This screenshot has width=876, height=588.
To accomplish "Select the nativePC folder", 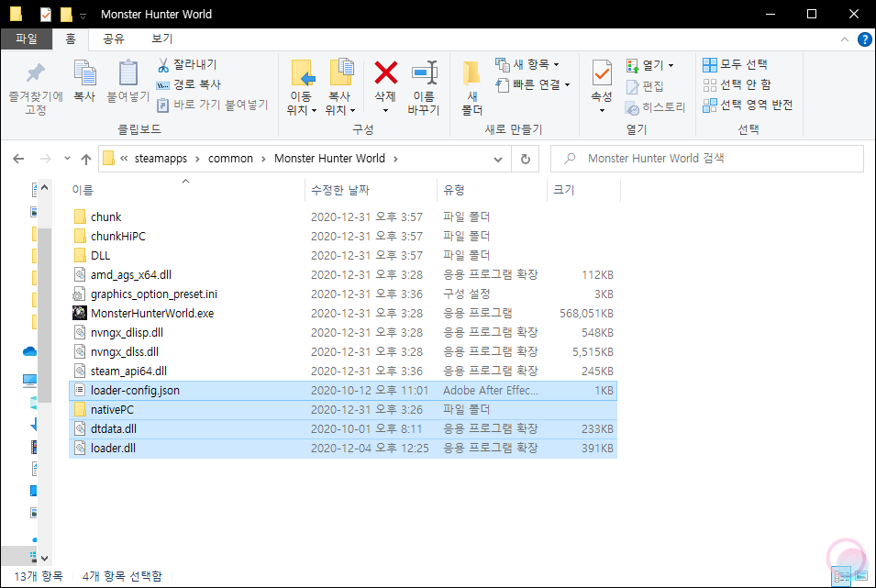I will [343, 410].
